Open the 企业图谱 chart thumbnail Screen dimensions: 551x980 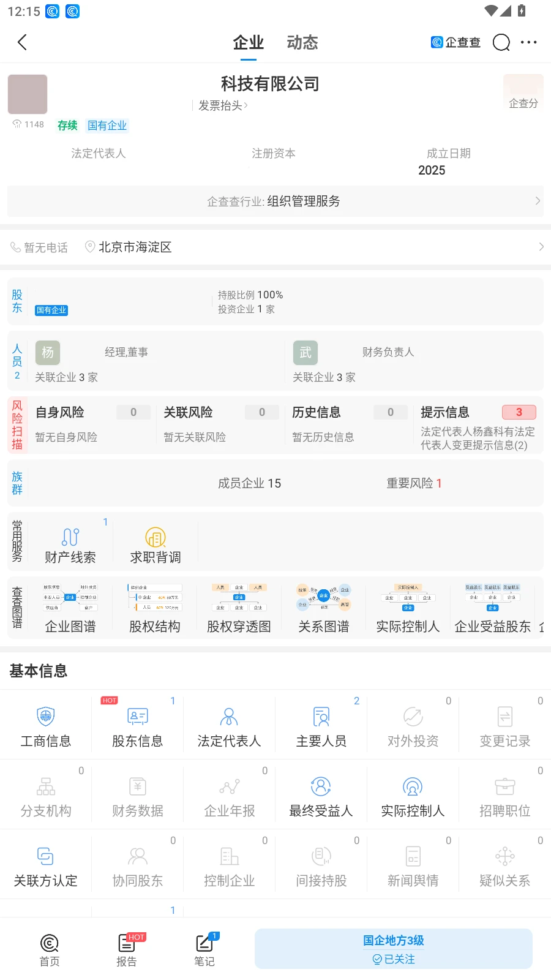pyautogui.click(x=70, y=608)
